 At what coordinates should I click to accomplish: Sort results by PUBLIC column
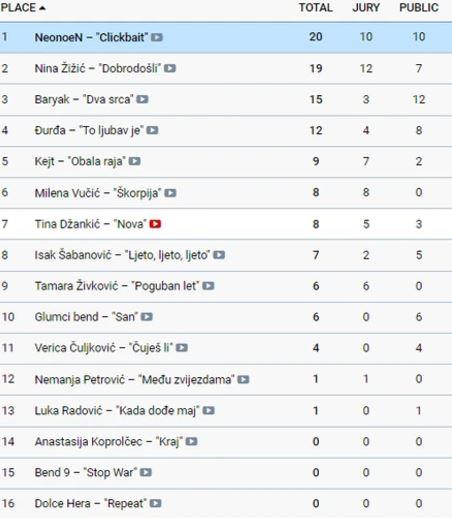(419, 8)
